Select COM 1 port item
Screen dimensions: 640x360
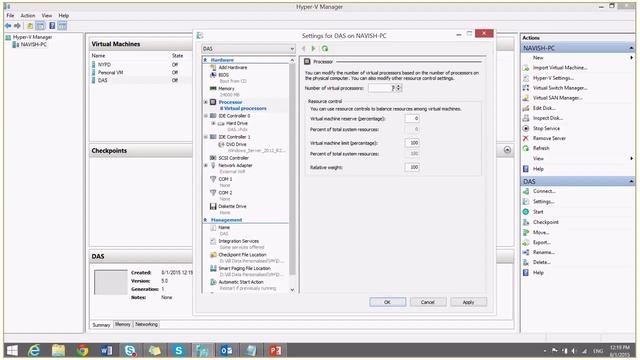[225, 179]
